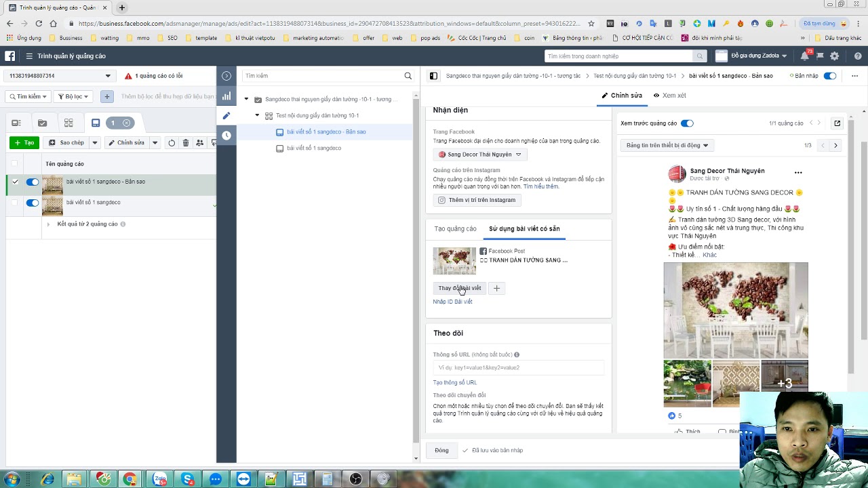Click Thêm vị trí trên Instagram button
This screenshot has height=488, width=868.
pos(477,200)
